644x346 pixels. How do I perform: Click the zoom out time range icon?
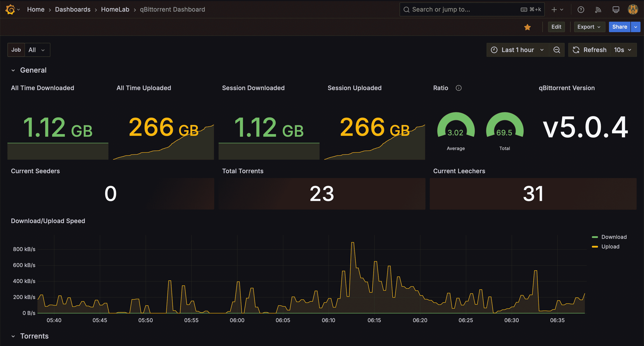click(557, 50)
